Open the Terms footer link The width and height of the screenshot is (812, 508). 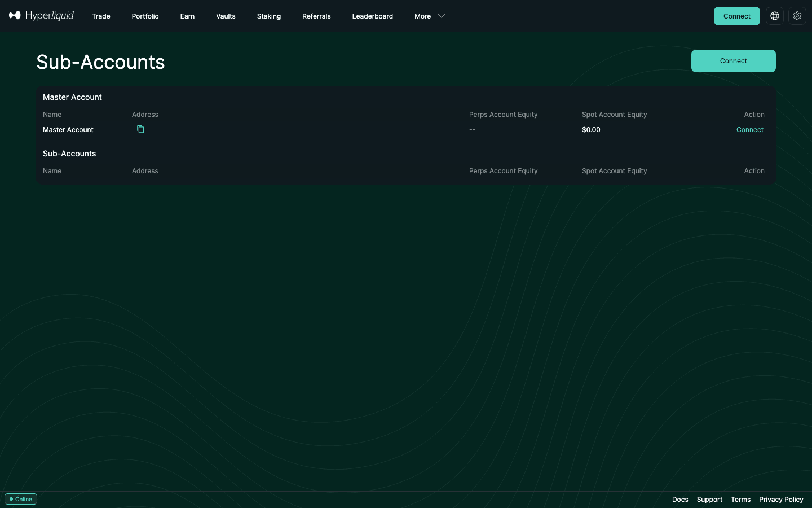coord(741,500)
